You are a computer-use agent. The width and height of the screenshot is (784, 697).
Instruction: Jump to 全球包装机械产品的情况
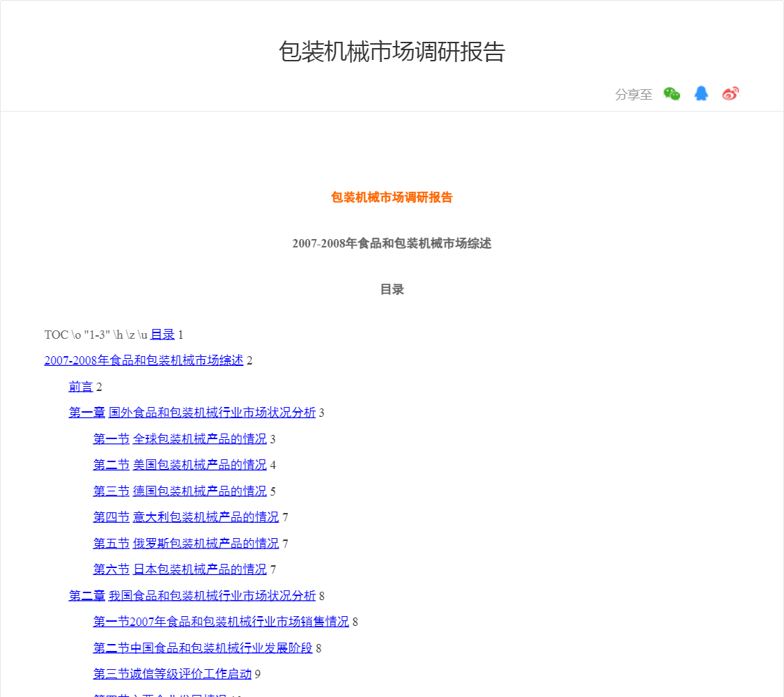pyautogui.click(x=199, y=439)
